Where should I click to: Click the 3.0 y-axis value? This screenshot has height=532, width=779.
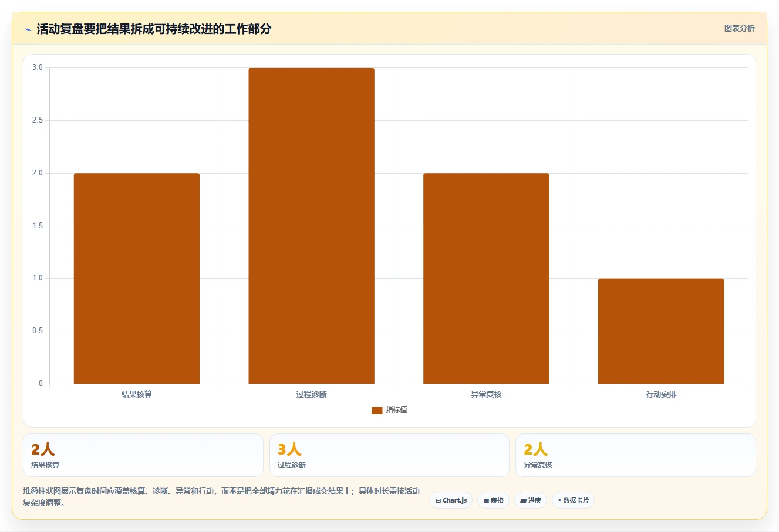[38, 67]
